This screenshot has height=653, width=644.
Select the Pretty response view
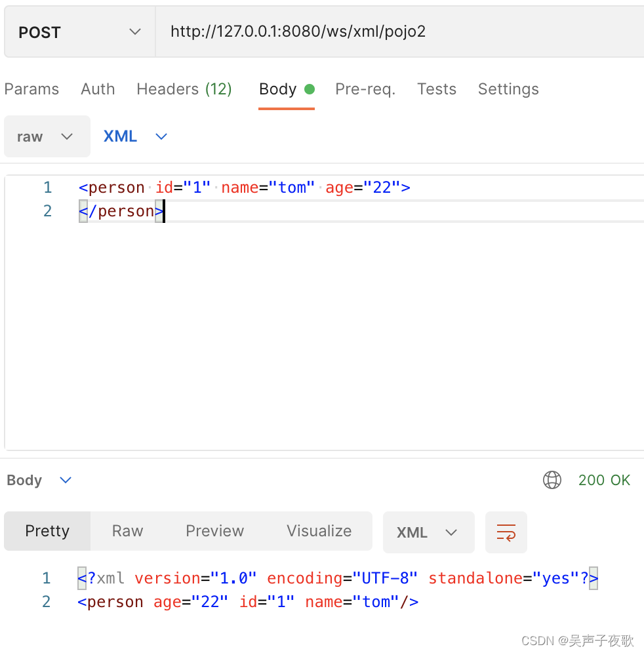tap(47, 531)
